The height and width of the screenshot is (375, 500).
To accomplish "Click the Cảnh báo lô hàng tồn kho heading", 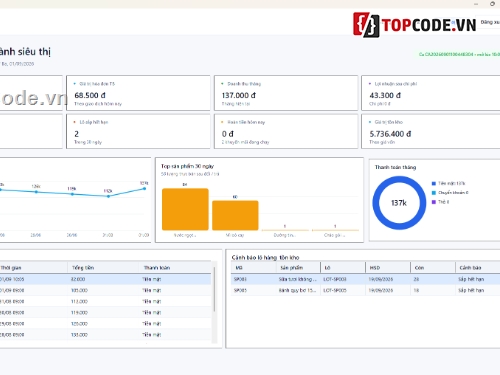I will (265, 257).
